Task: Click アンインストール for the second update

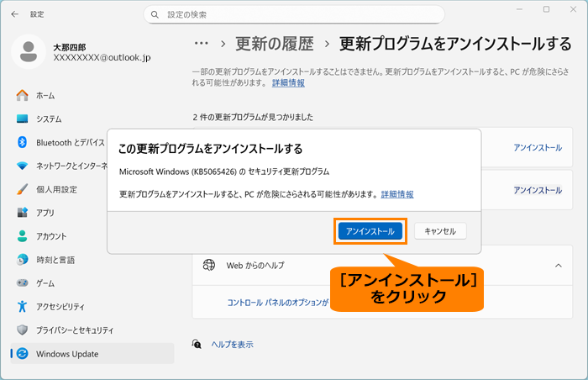Action: point(538,190)
